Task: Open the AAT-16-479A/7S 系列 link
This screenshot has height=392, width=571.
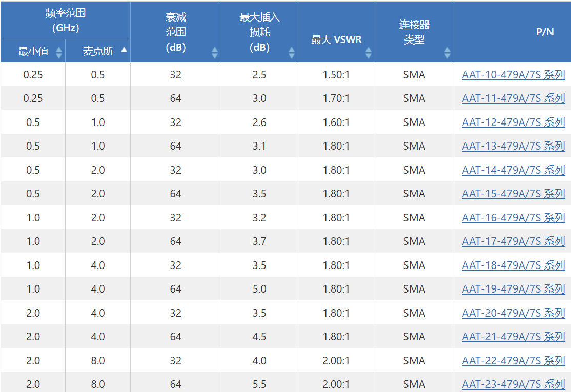Action: click(x=513, y=218)
